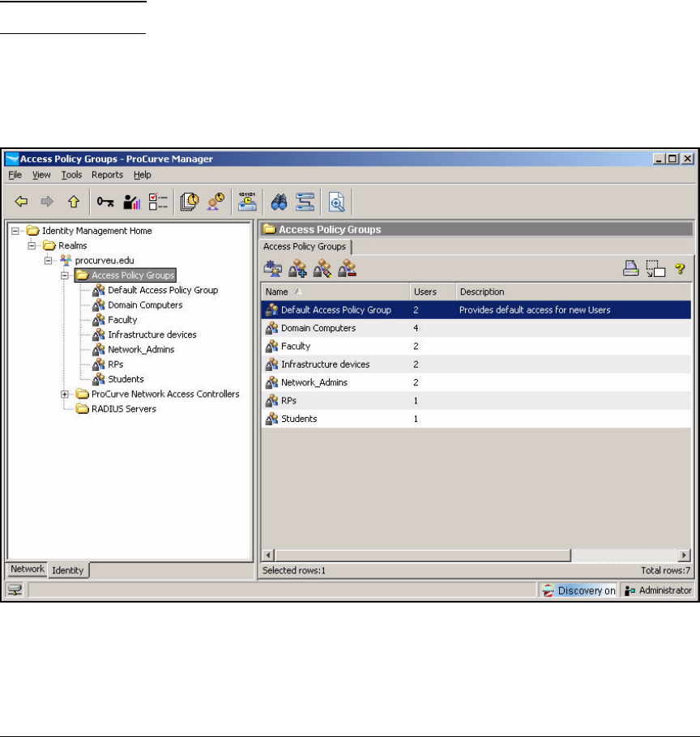Image resolution: width=700 pixels, height=737 pixels.
Task: Click the binoculars find icon
Action: 280,202
